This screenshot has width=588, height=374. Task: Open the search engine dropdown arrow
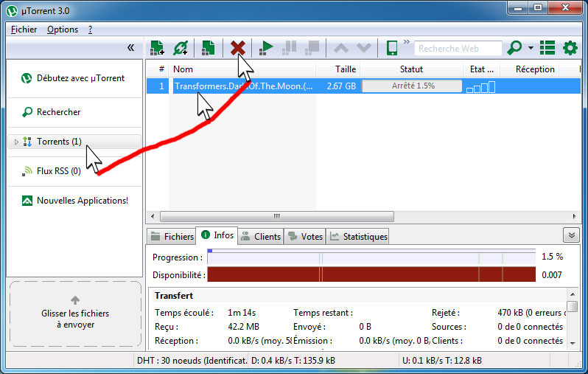(x=531, y=48)
